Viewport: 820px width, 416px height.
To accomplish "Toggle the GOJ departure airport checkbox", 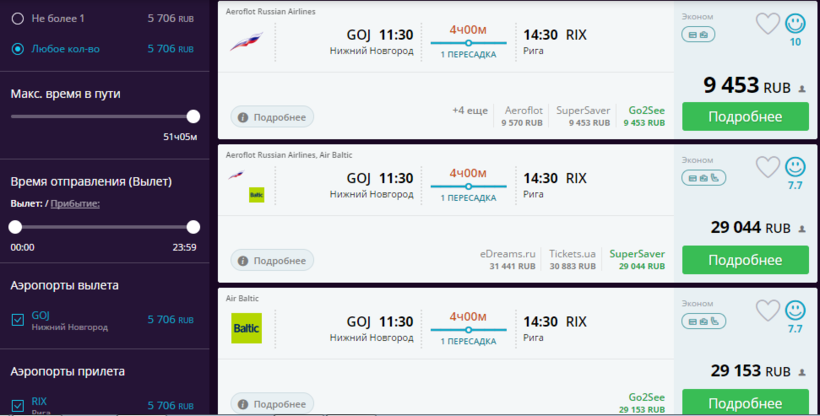I will coord(17,320).
